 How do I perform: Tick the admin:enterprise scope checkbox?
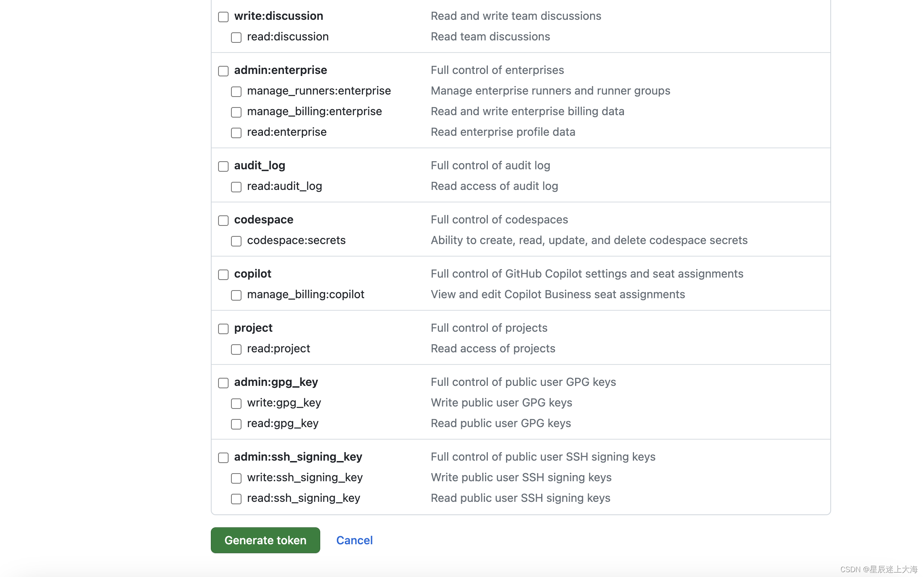223,71
